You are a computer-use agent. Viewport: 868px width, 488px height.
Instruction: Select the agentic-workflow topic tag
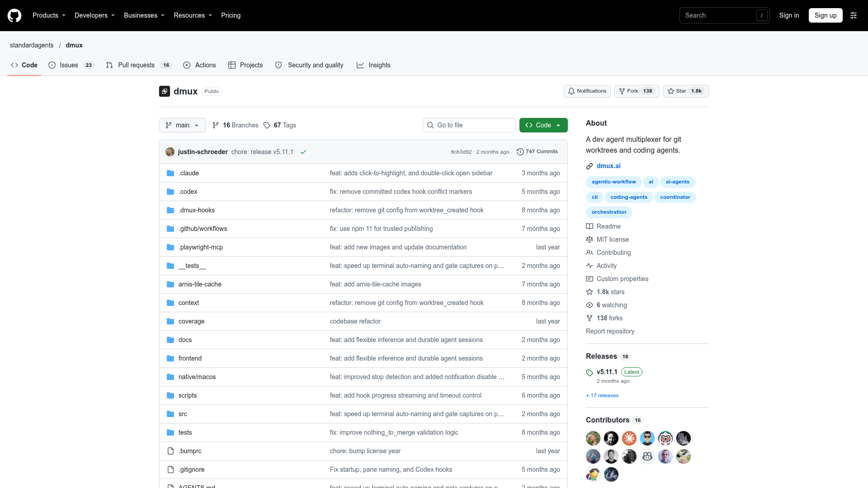pyautogui.click(x=613, y=182)
